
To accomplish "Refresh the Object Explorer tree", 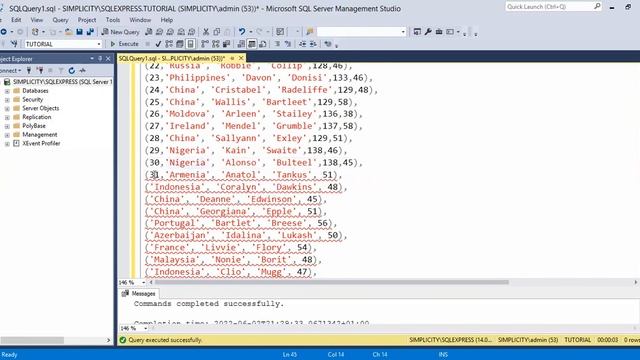I will coord(72,71).
